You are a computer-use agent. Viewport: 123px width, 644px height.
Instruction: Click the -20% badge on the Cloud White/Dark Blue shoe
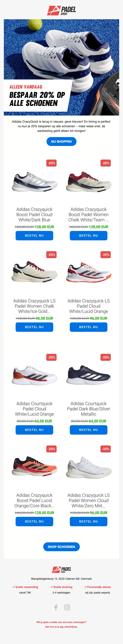[51, 163]
